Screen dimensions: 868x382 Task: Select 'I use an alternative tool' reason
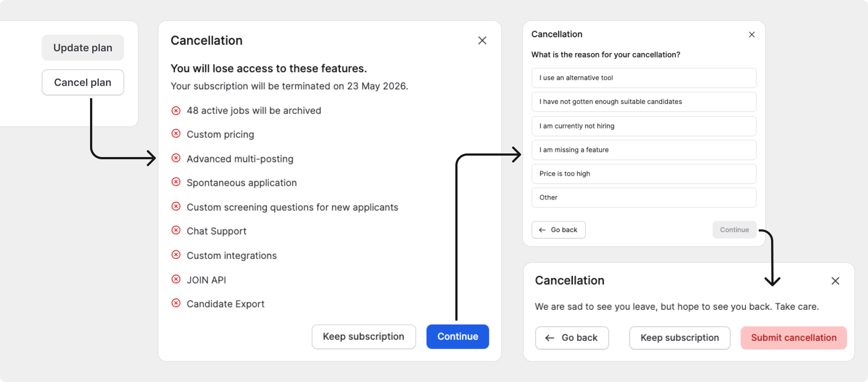pos(643,78)
